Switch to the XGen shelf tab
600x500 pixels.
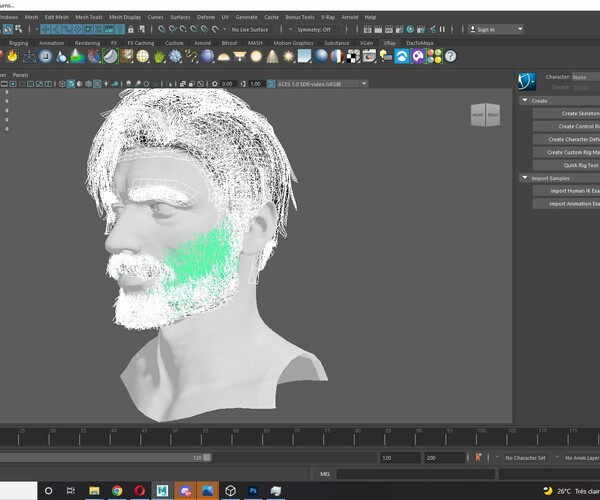[x=366, y=43]
